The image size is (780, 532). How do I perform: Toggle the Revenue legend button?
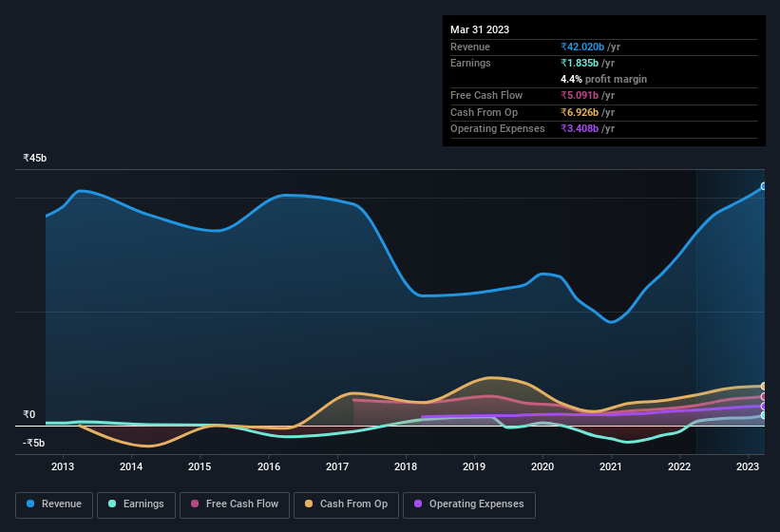click(x=54, y=504)
